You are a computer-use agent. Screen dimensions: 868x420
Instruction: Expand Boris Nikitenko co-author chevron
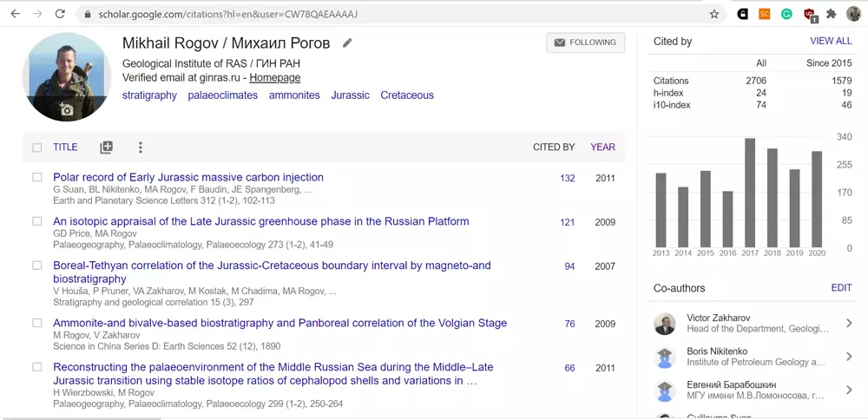point(849,357)
